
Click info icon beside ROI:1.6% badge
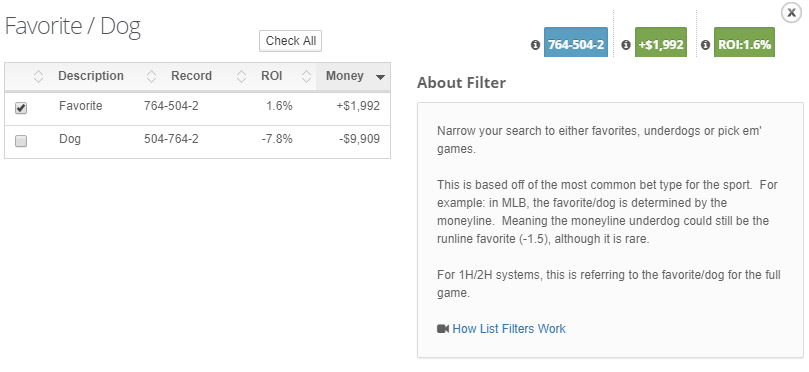pyautogui.click(x=705, y=45)
